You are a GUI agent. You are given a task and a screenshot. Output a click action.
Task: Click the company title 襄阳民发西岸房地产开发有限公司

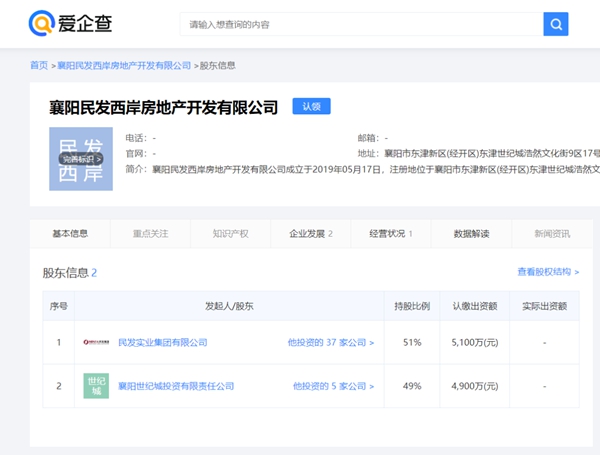click(164, 108)
